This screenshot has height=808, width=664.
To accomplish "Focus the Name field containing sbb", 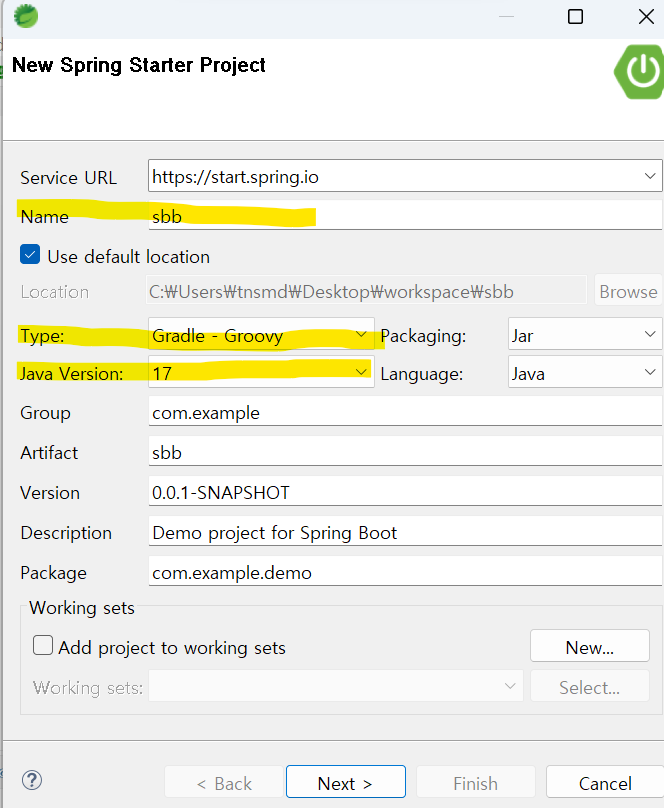I will tap(405, 215).
